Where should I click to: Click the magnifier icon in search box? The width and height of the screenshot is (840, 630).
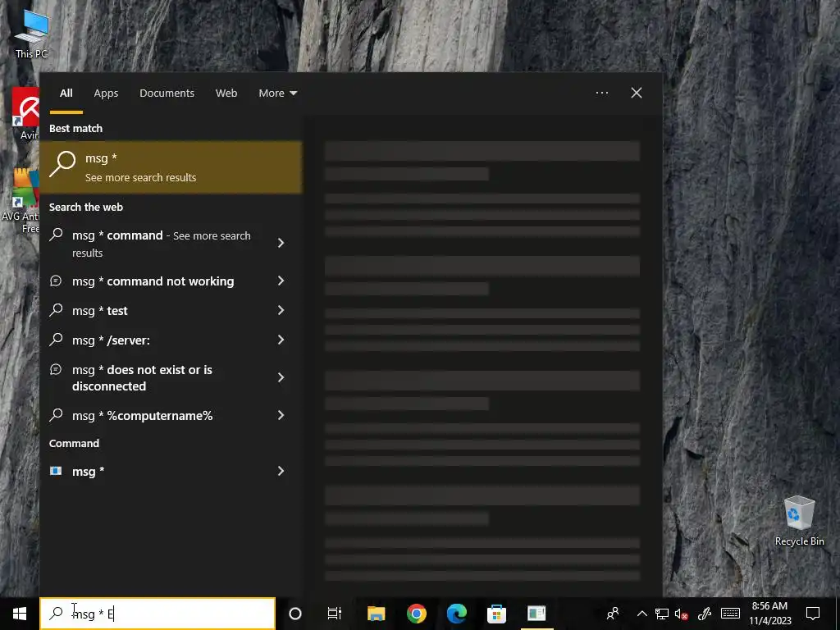pos(57,614)
